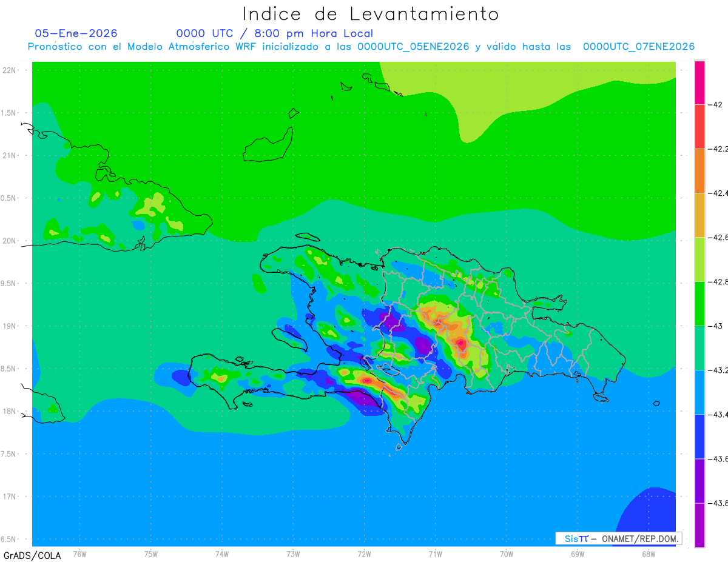This screenshot has height=562, width=728.
Task: Click '0000 UTC / 8:00 pm Hora Local'
Action: tap(274, 33)
